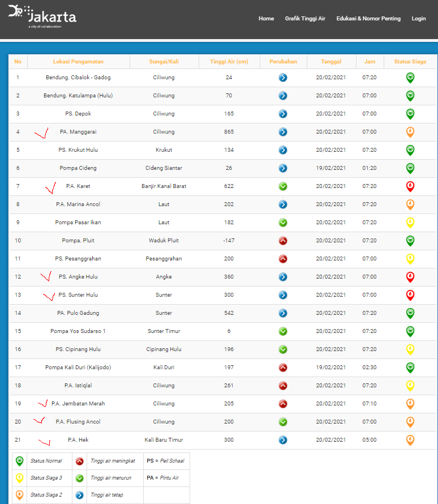Viewport: 438px width, 504px height.
Task: Click the Lokasi Pengamatan column header
Action: 78,62
